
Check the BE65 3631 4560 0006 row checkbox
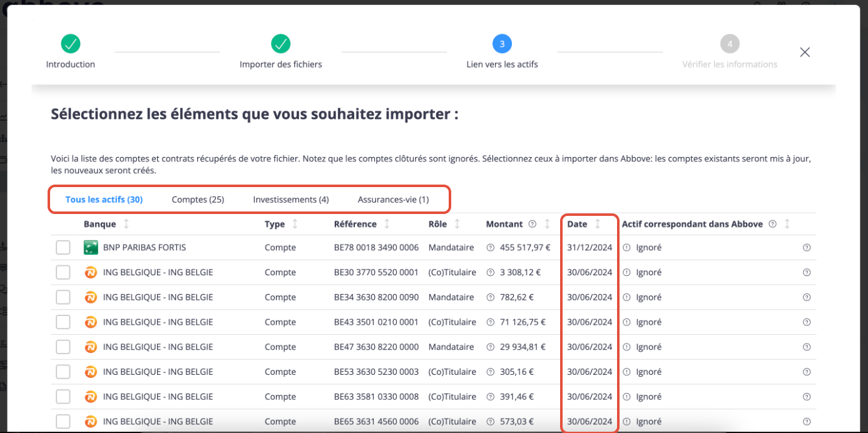63,422
